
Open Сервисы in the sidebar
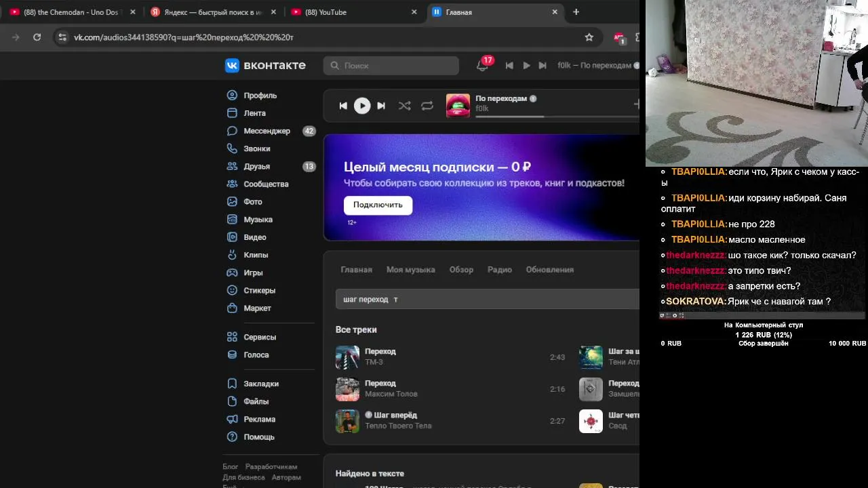tap(252, 337)
